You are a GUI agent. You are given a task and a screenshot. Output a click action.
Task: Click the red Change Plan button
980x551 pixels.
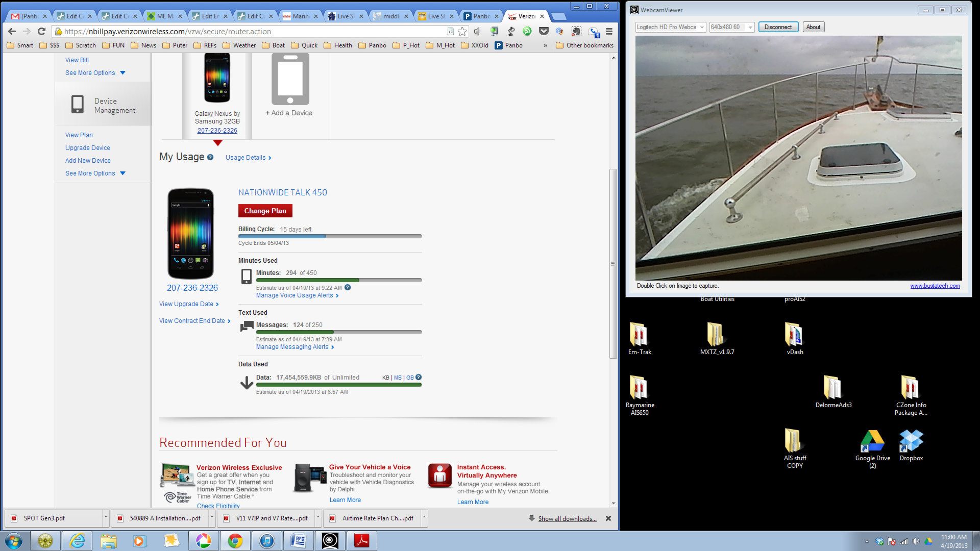click(x=265, y=211)
